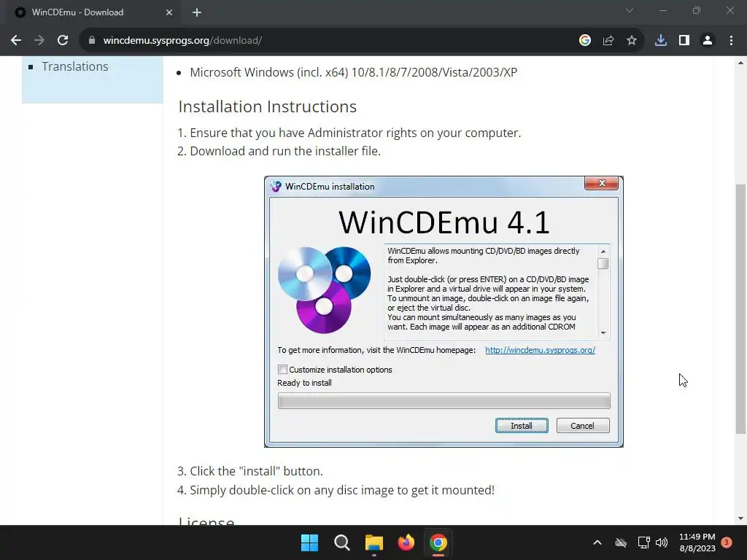Open notifications badge showing 3
747x560 pixels.
727,542
